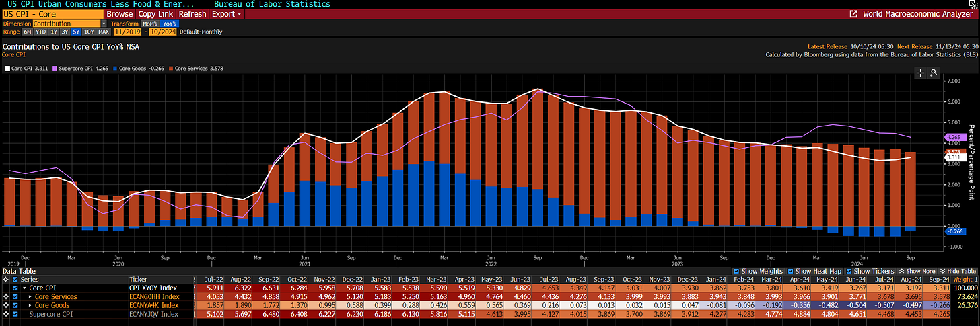Open World Macroeconomic Analyzer link
The height and width of the screenshot is (326, 980).
918,13
